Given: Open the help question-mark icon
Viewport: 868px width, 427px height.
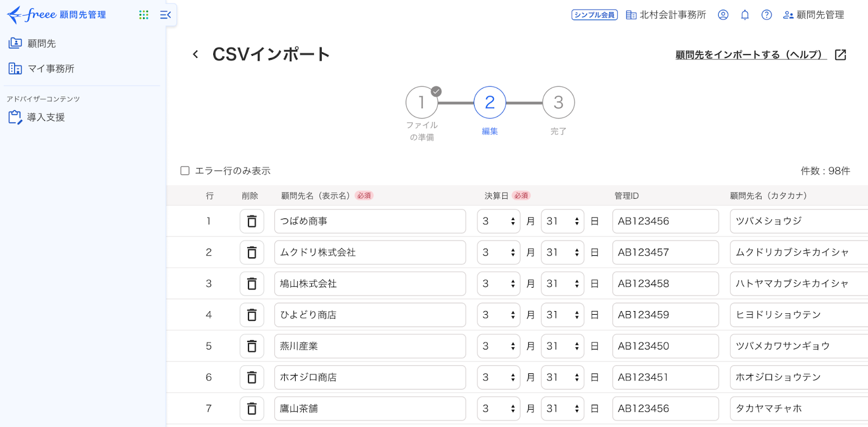Looking at the screenshot, I should [767, 15].
